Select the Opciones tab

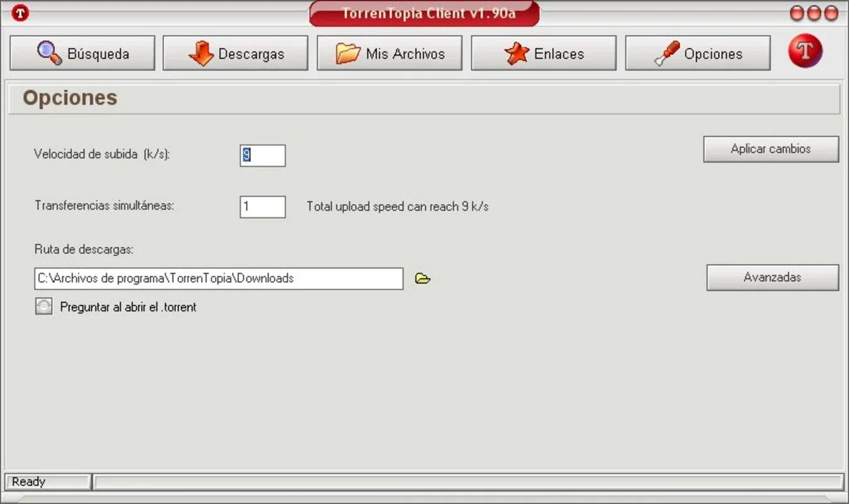pos(698,53)
